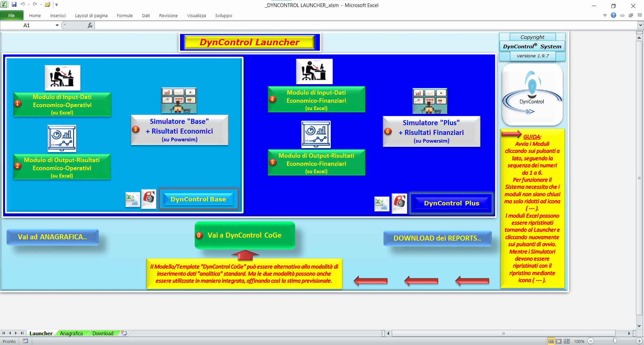This screenshot has width=644, height=345.
Task: Click the DynControl Launcher title banner
Action: tap(250, 42)
